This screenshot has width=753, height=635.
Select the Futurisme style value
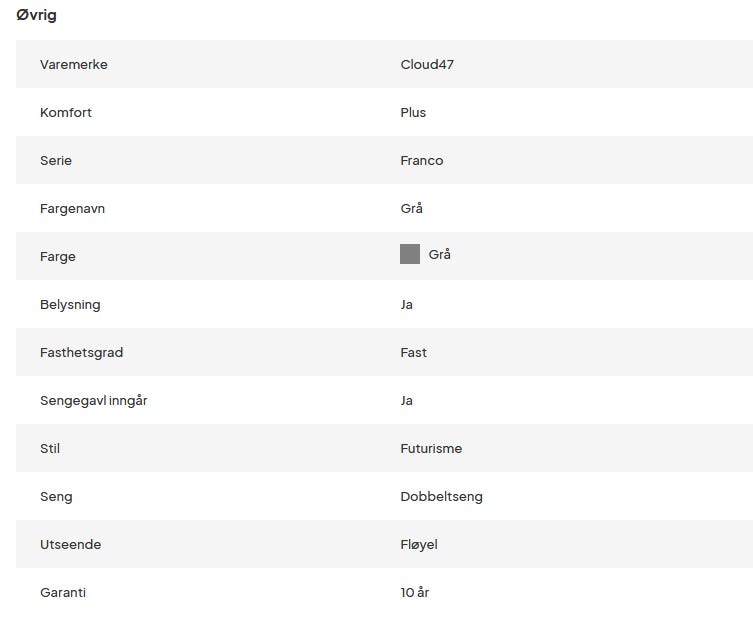click(x=431, y=448)
